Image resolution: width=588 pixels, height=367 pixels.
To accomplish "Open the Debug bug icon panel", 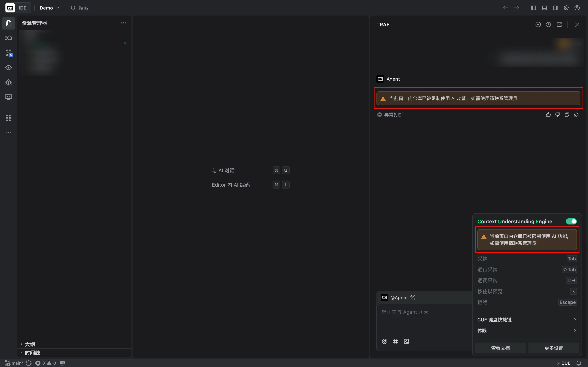I will 9,83.
